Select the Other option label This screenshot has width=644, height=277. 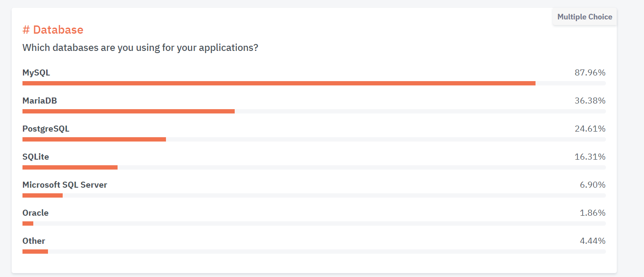click(34, 241)
